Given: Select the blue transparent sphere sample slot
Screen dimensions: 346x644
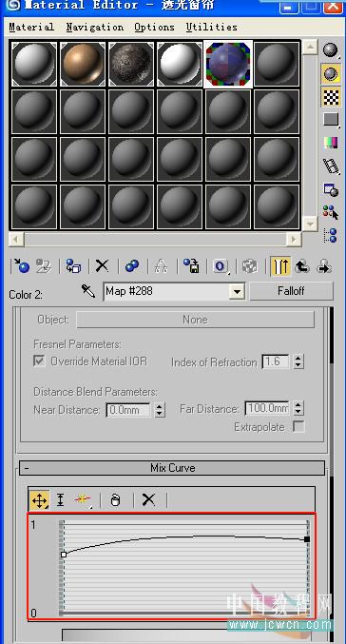Looking at the screenshot, I should 228,64.
